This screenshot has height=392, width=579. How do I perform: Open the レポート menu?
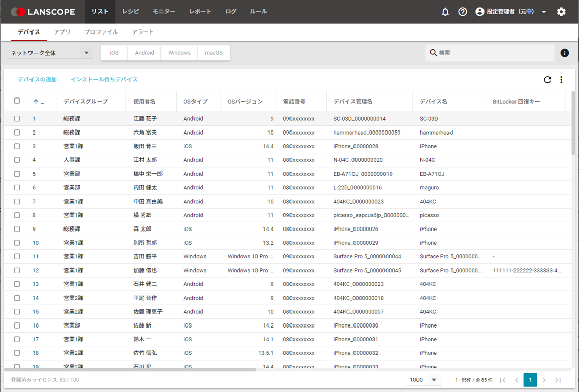(200, 12)
